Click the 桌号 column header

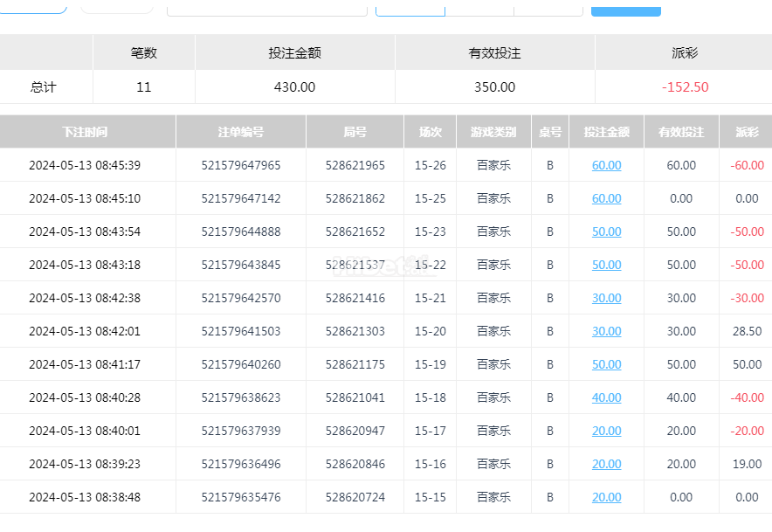pos(550,132)
